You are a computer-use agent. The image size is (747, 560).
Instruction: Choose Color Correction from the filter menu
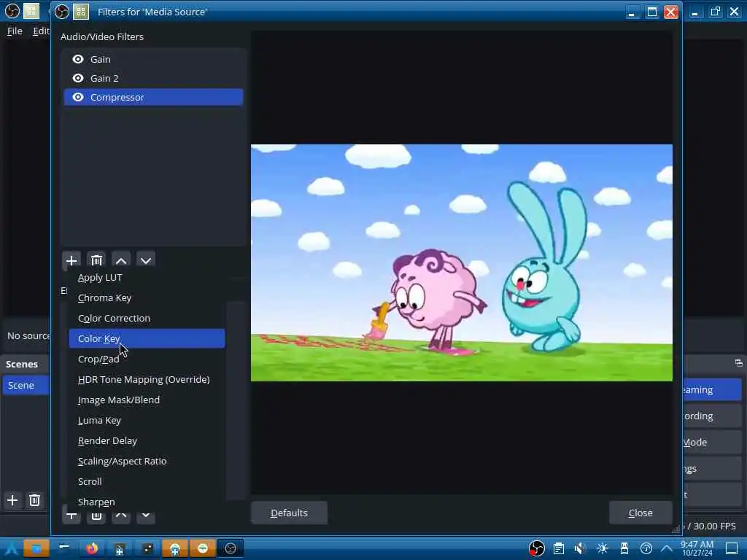click(147, 318)
